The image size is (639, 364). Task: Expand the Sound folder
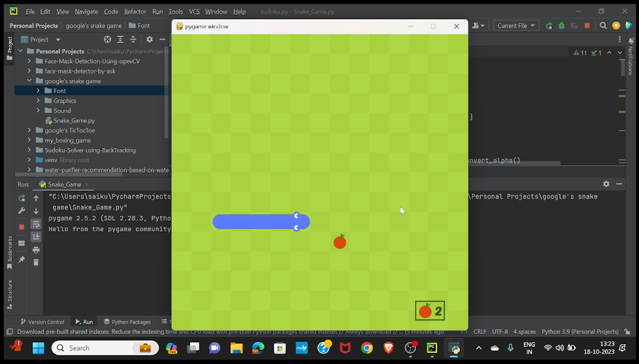coord(38,110)
